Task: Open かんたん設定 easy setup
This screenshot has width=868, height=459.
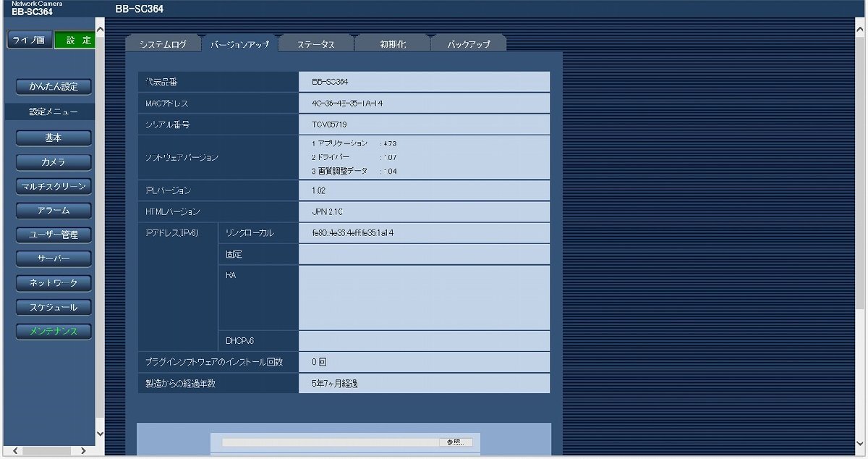Action: pyautogui.click(x=54, y=87)
